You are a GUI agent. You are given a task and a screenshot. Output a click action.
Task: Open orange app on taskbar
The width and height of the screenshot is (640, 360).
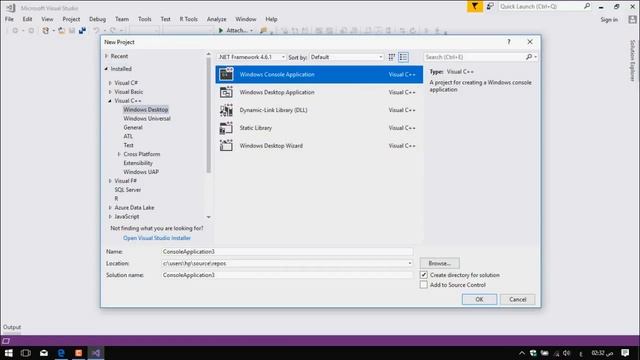pos(78,353)
